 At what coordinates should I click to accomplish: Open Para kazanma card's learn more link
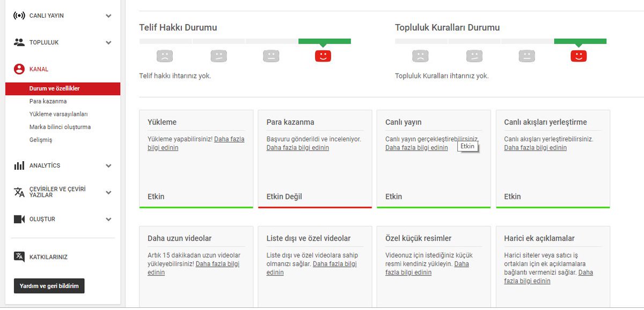298,148
